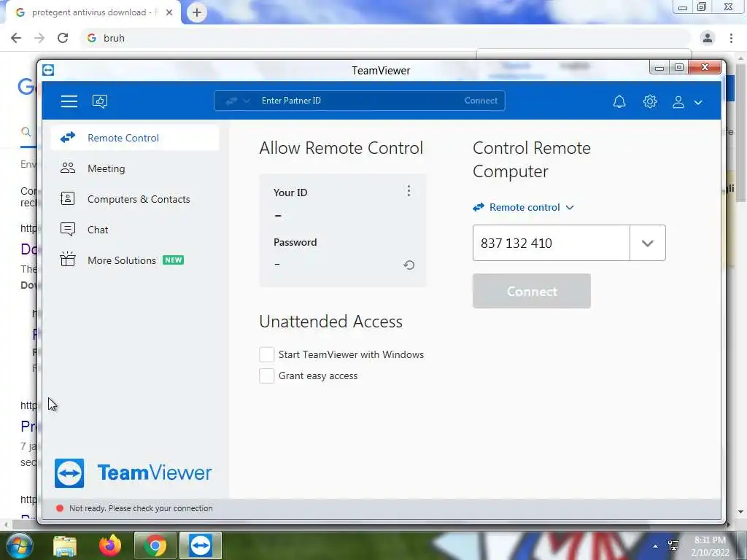Image resolution: width=747 pixels, height=560 pixels.
Task: Click the network icon in the system tray
Action: pyautogui.click(x=673, y=545)
